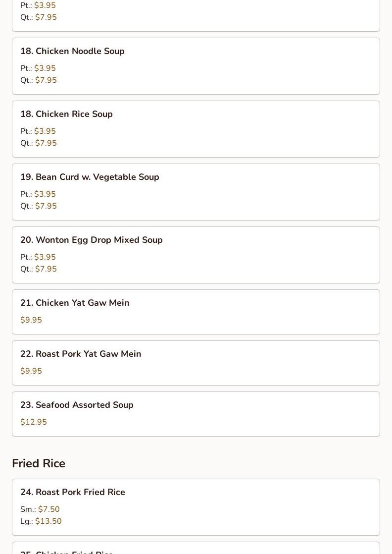Select 20. Wonton Egg Drop Mixed Soup
Image resolution: width=392 pixels, height=554 pixels.
tap(196, 255)
